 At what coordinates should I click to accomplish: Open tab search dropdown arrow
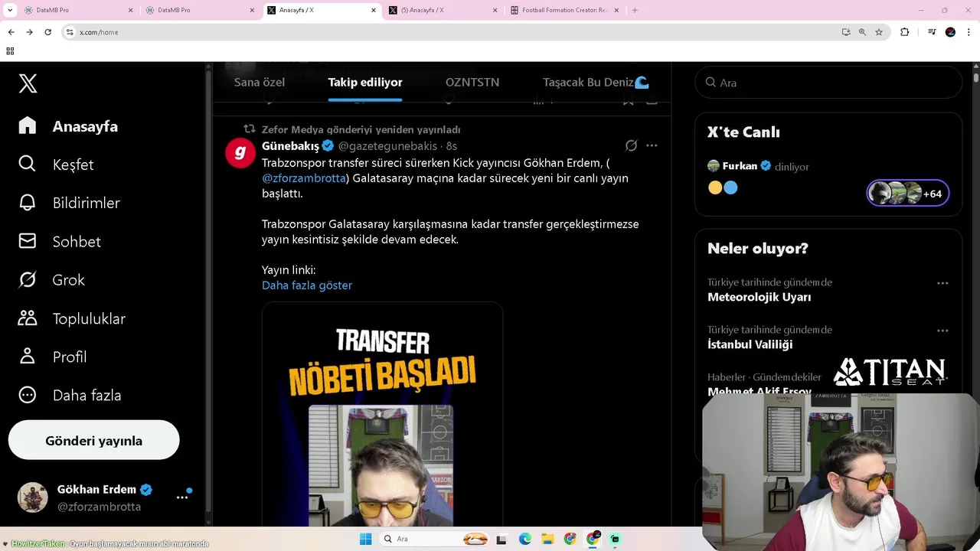(10, 10)
